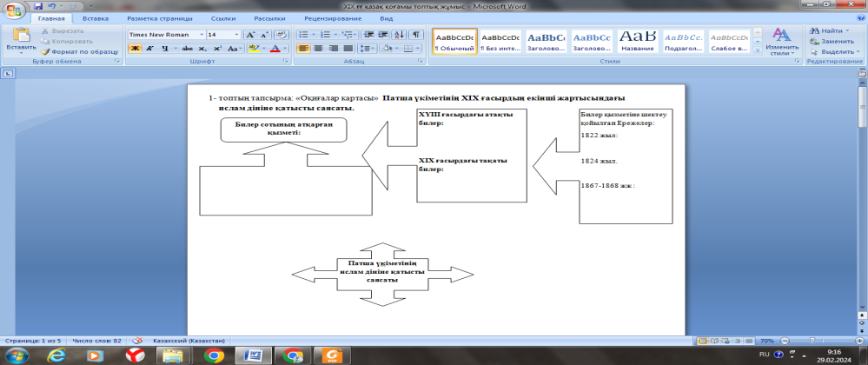
Task: Open customize Quick Access Toolbar arrow
Action: click(x=90, y=6)
